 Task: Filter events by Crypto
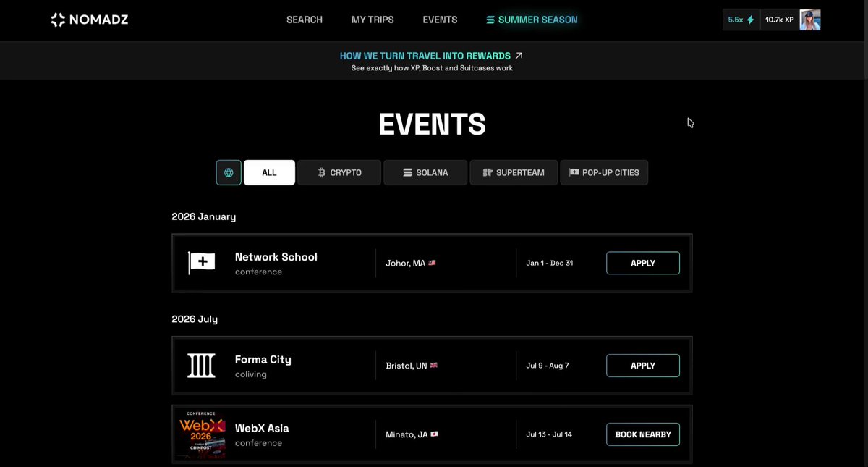pyautogui.click(x=339, y=172)
